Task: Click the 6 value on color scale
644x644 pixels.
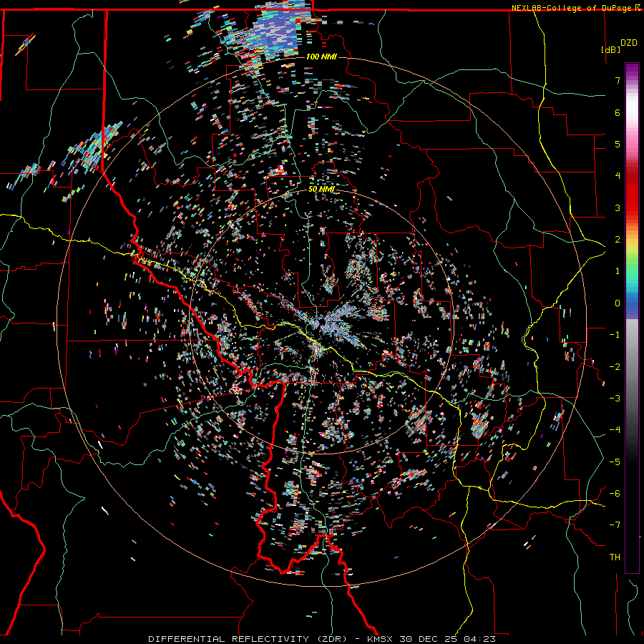Action: pyautogui.click(x=618, y=112)
